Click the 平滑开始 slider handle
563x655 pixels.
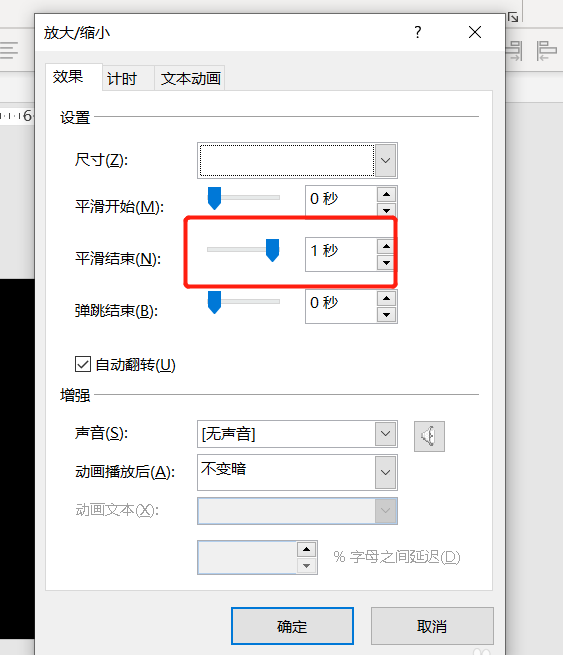[x=214, y=198]
